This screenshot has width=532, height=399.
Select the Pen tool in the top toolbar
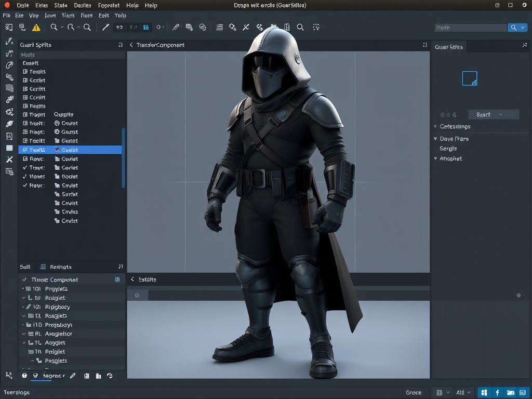tap(105, 27)
